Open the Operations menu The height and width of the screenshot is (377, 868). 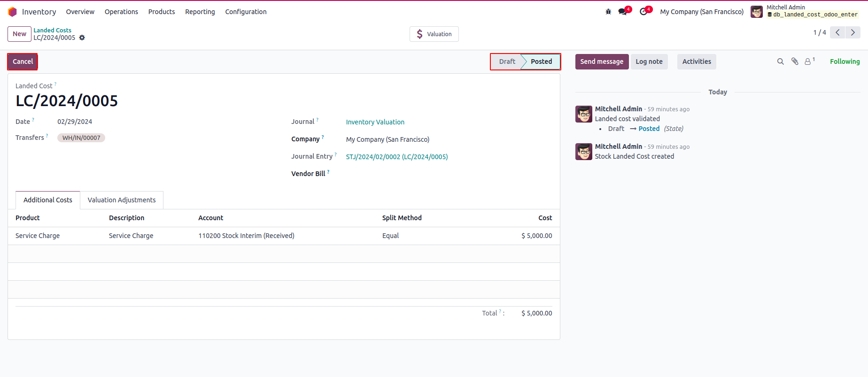point(121,12)
